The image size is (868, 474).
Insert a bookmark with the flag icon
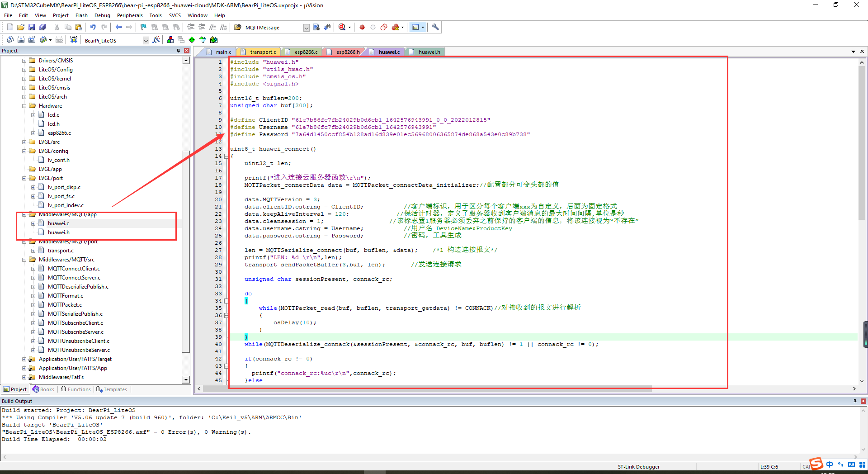click(144, 27)
